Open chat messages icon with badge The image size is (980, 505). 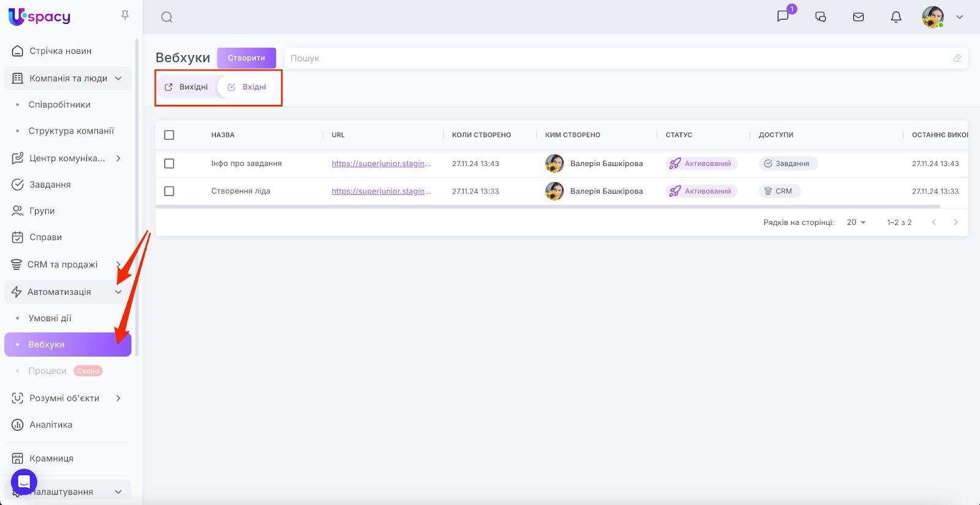click(x=783, y=17)
